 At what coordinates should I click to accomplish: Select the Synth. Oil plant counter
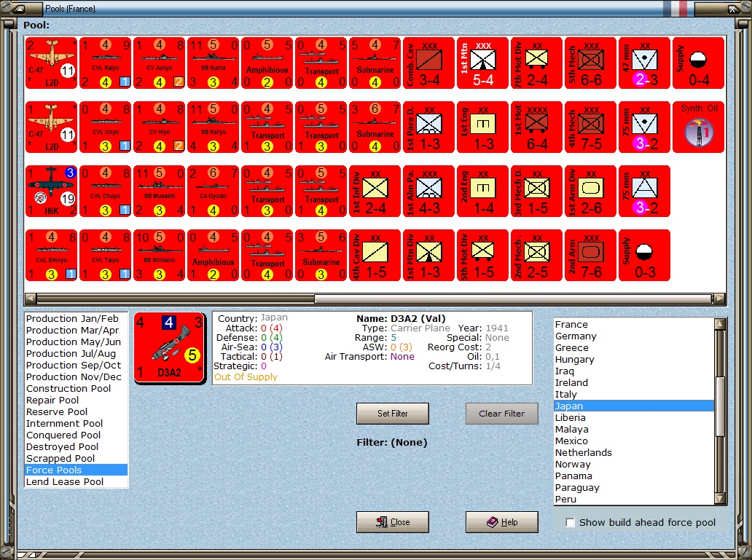tap(699, 127)
